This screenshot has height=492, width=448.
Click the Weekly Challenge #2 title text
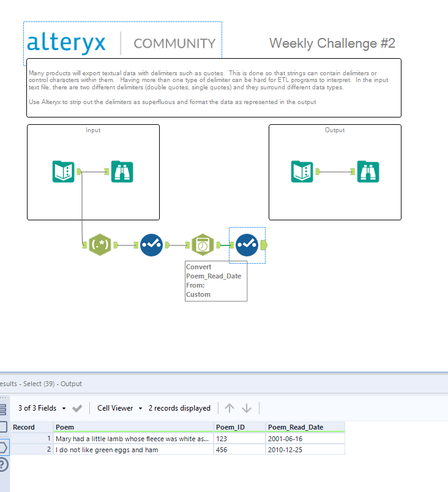click(332, 43)
